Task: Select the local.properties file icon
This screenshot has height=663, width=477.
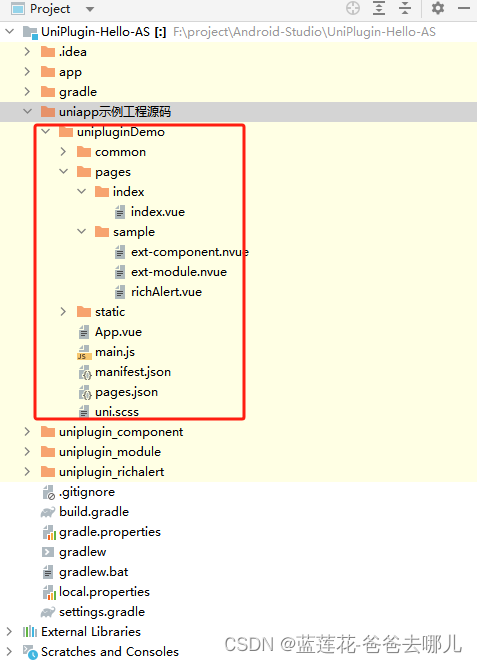Action: click(49, 592)
